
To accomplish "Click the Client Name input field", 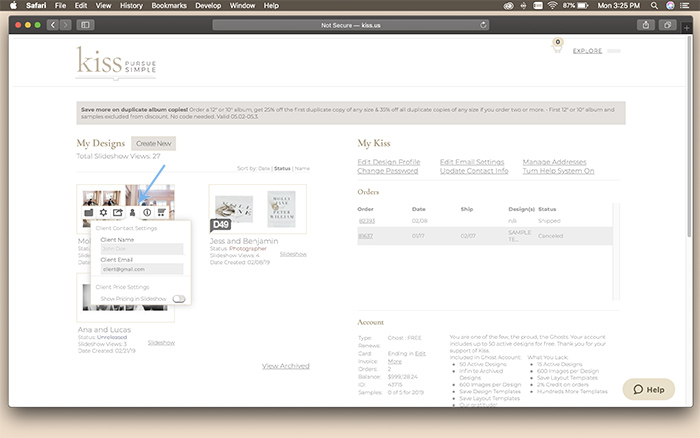I will click(142, 249).
